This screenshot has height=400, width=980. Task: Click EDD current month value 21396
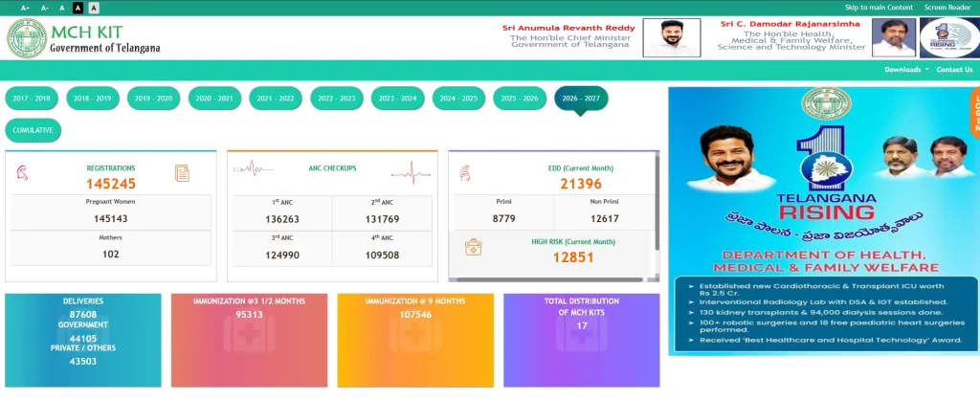click(x=581, y=184)
